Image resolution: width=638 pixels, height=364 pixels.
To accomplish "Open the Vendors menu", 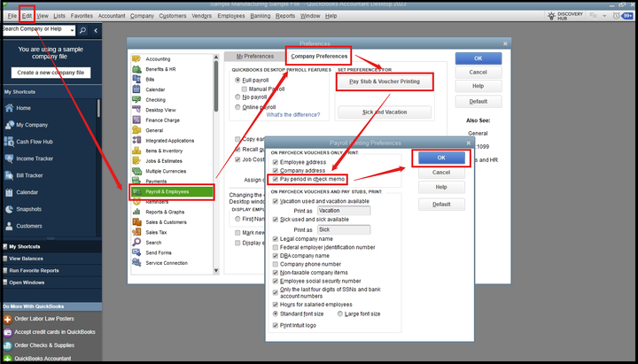I will point(201,16).
